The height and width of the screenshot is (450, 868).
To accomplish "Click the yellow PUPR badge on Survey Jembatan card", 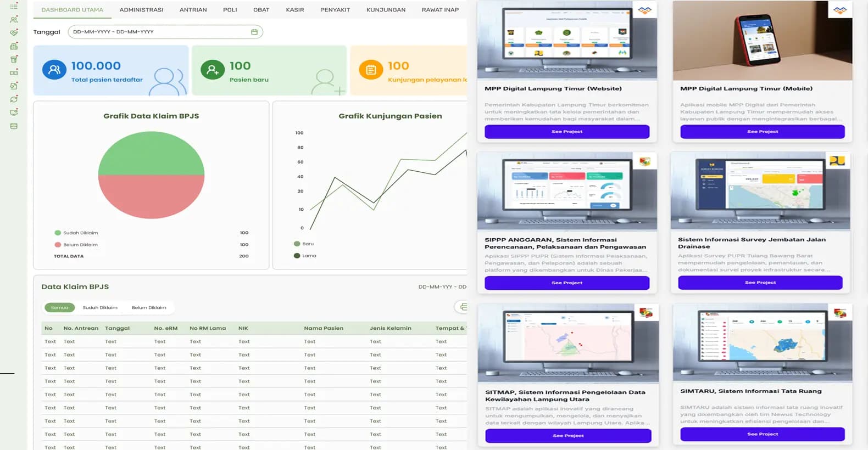I will point(838,161).
